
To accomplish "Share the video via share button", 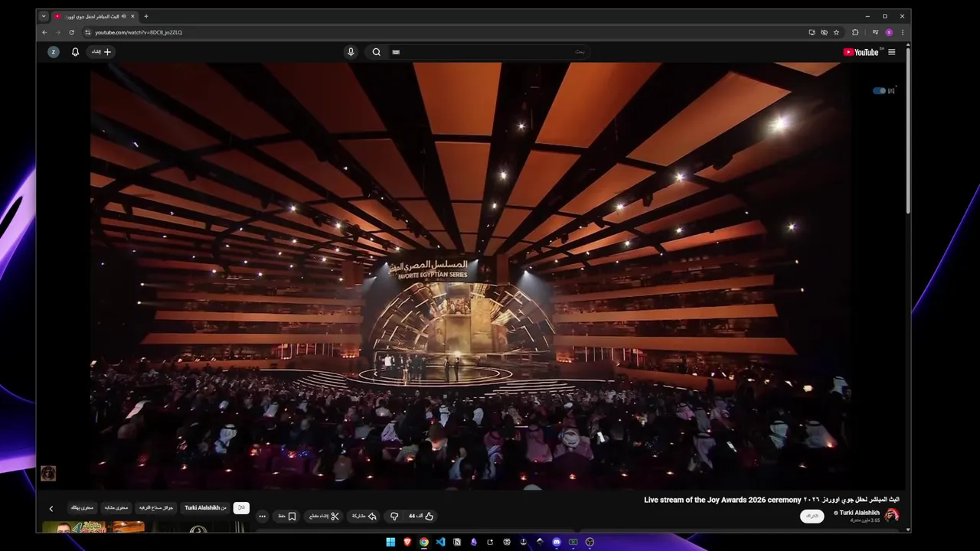I will pyautogui.click(x=364, y=517).
